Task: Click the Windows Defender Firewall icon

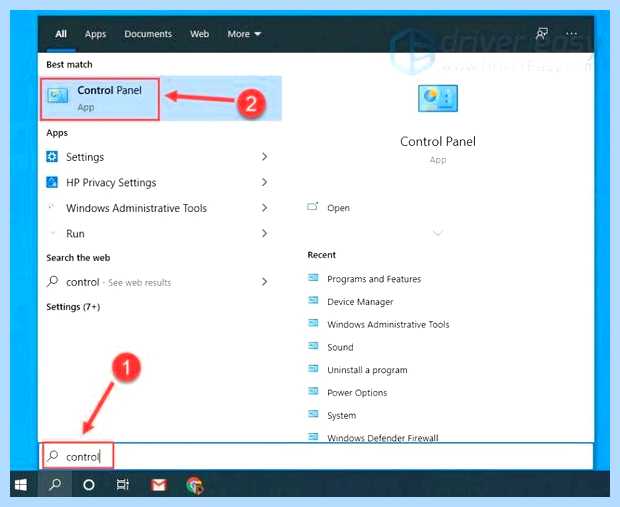Action: pos(313,437)
